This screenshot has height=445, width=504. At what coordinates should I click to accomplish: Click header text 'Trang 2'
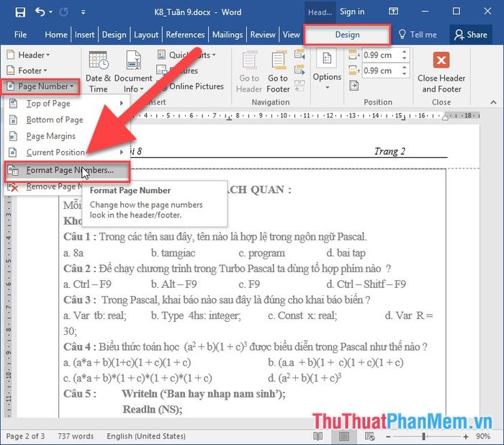[x=390, y=151]
